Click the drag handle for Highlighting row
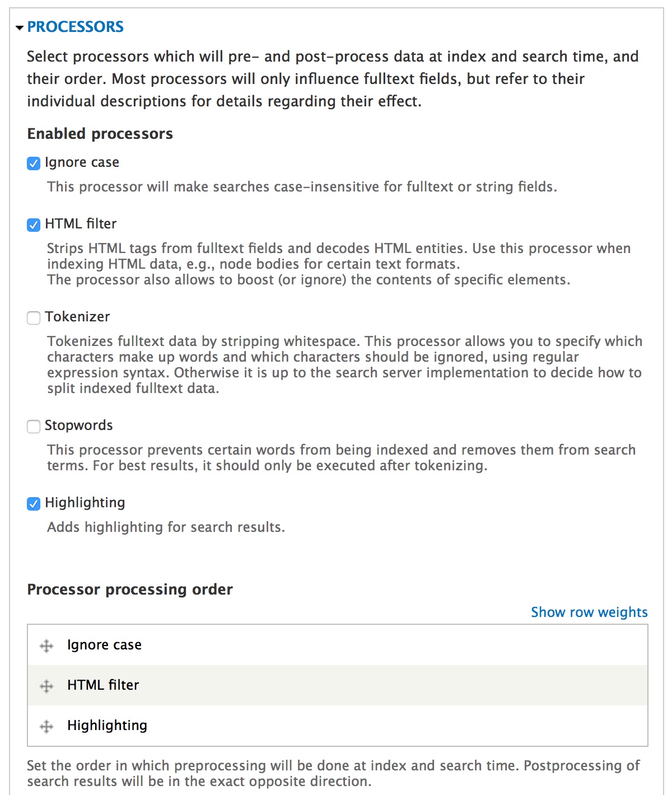The image size is (672, 795). tap(46, 727)
